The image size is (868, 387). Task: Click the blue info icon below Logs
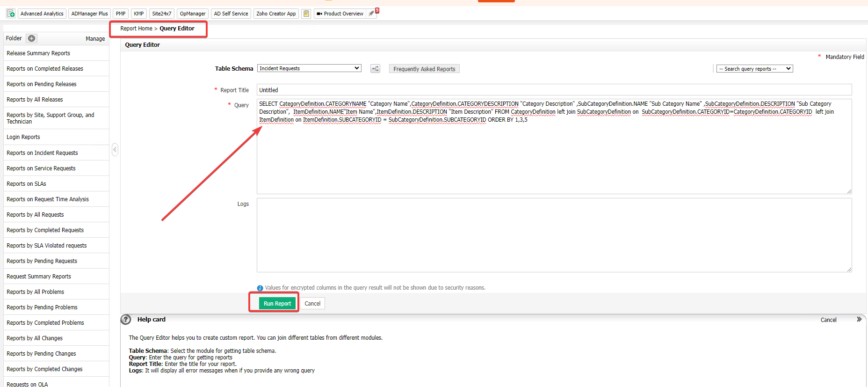tap(260, 288)
